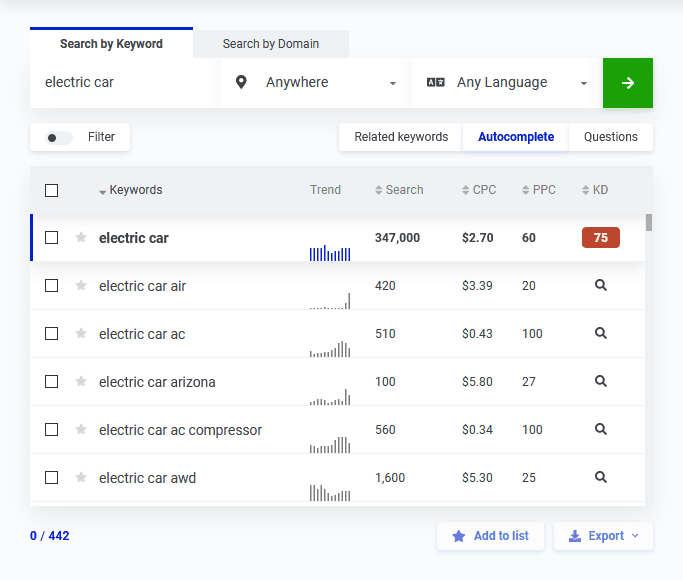
Task: Open the Anywhere location dropdown
Action: tap(316, 82)
